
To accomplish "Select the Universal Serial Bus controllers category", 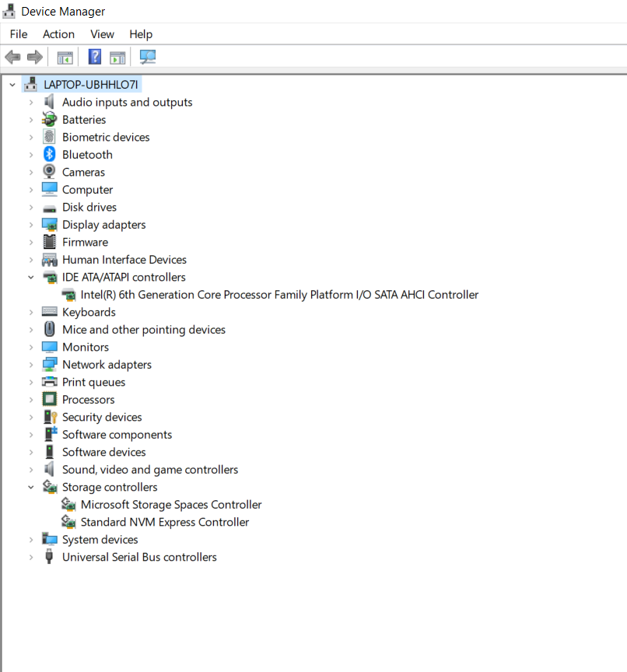I will tap(138, 557).
